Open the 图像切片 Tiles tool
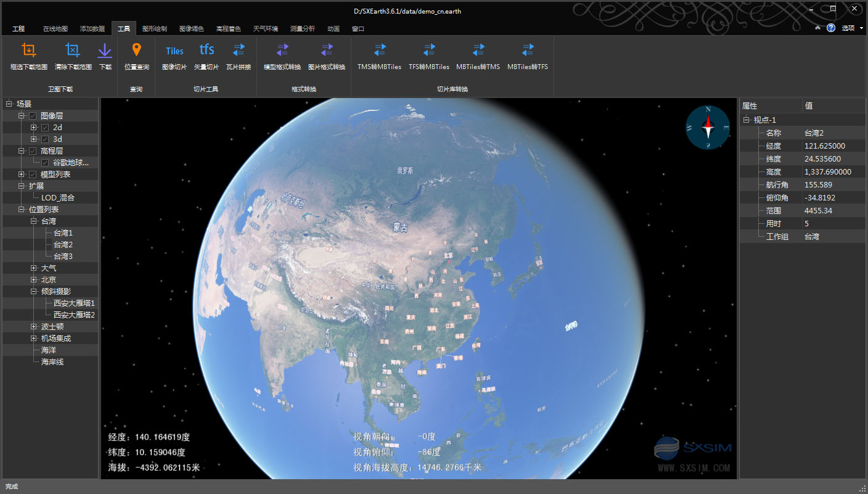The width and height of the screenshot is (868, 494). tap(174, 56)
